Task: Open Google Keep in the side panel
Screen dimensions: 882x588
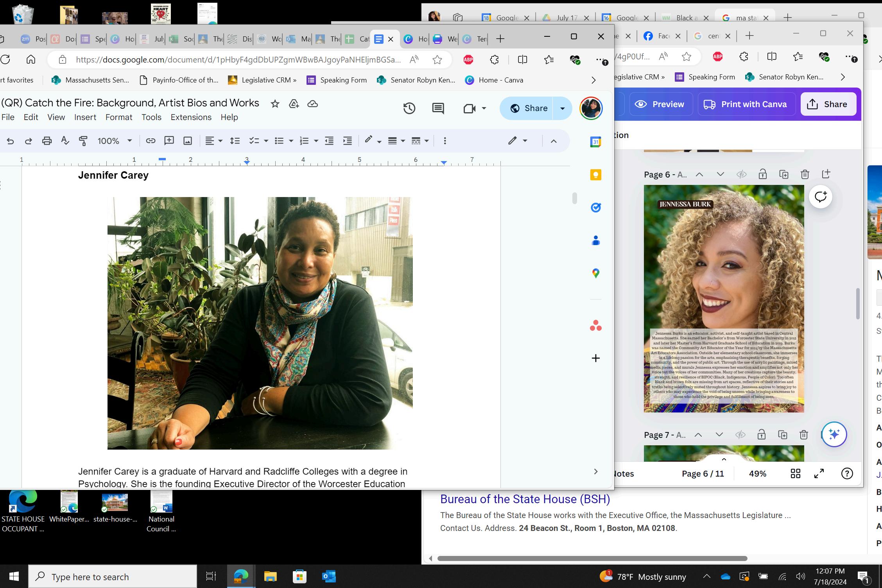Action: 595,175
